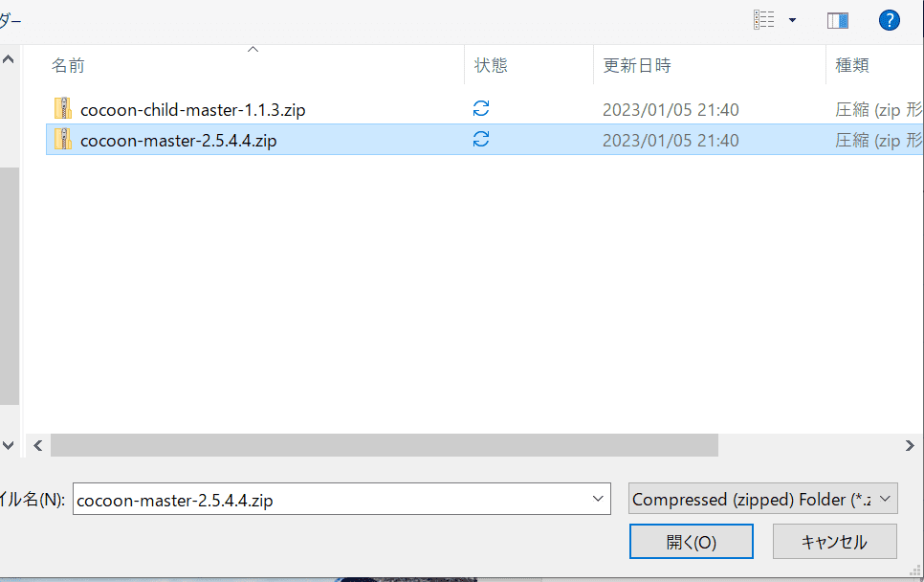The height and width of the screenshot is (582, 924).
Task: Click the horizontal scrollbar left arrow
Action: coord(38,446)
